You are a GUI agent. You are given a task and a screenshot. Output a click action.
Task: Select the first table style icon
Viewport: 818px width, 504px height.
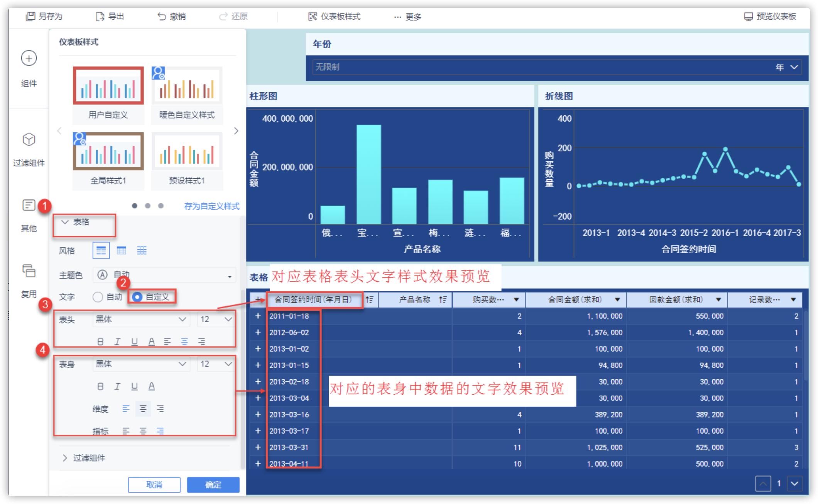click(101, 250)
